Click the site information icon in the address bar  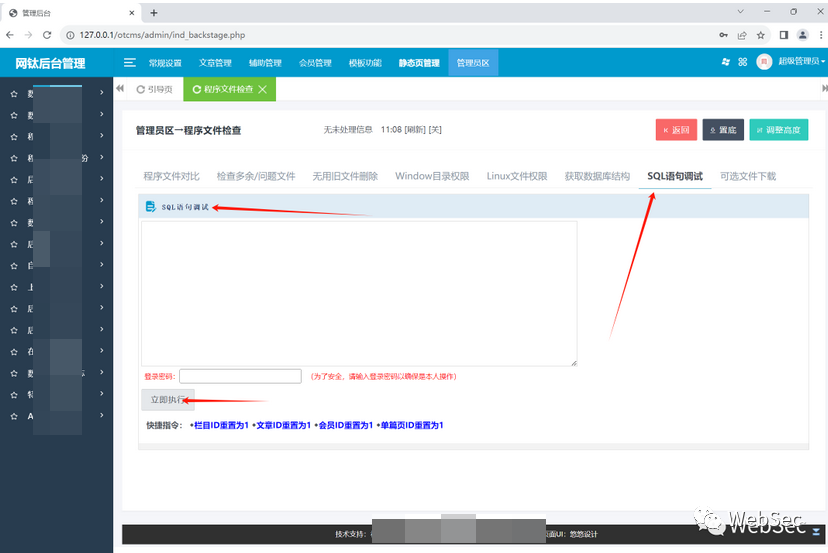(x=70, y=35)
